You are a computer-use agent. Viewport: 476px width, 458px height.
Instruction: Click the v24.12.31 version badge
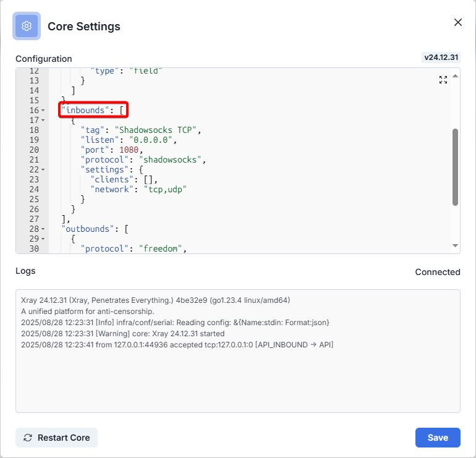(x=441, y=57)
